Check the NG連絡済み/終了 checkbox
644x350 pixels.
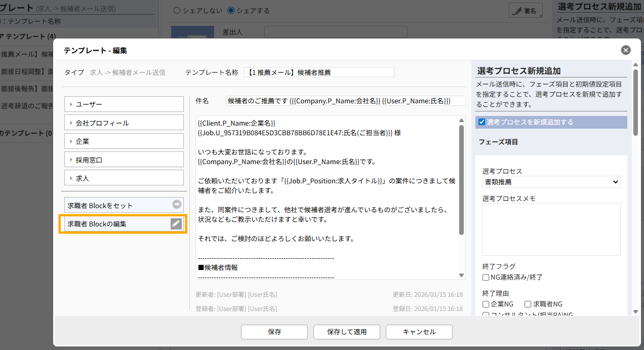(x=486, y=278)
